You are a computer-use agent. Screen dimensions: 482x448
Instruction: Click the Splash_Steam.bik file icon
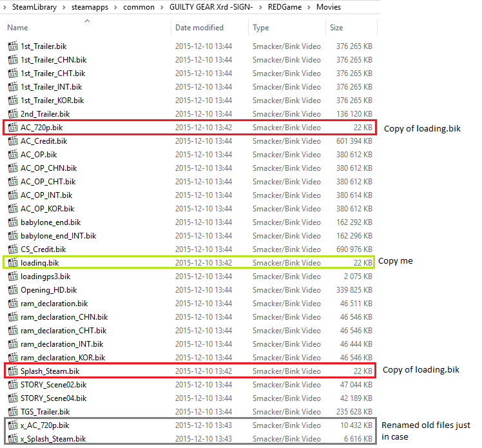[13, 371]
